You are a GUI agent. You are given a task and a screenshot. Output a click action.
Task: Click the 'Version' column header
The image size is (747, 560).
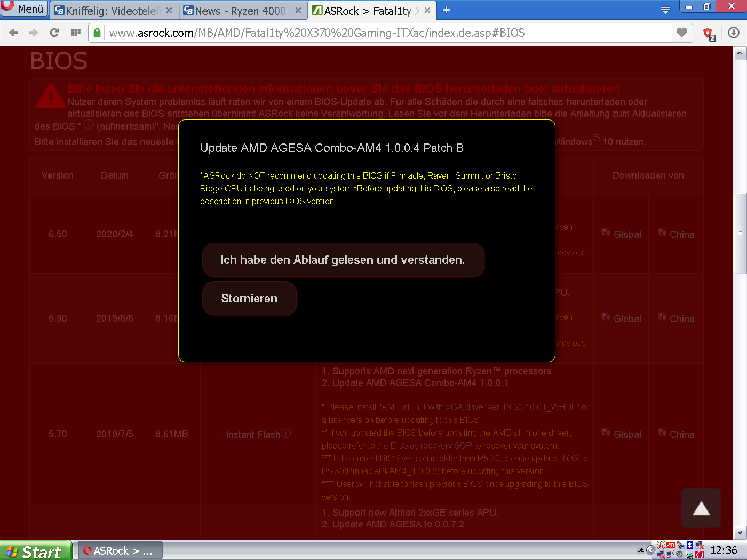click(58, 175)
